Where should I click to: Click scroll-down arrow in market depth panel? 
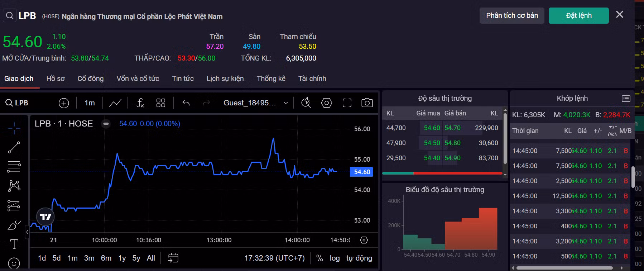[x=505, y=175]
